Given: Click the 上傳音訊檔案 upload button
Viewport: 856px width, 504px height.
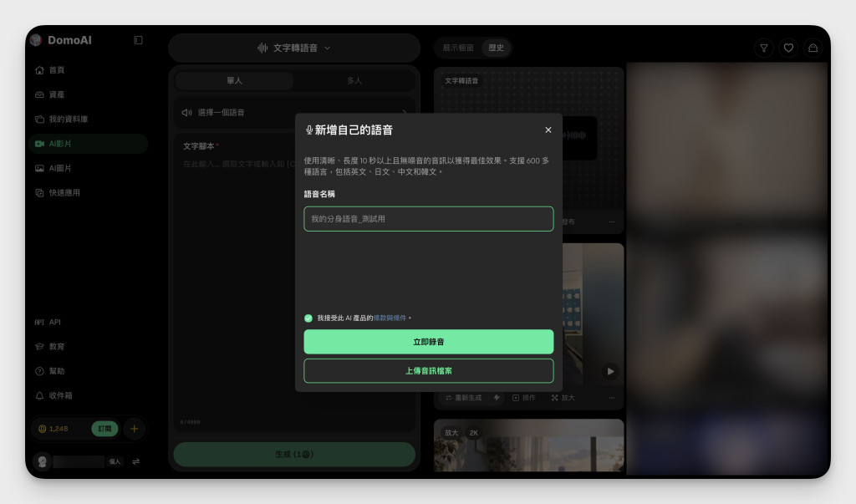Looking at the screenshot, I should coord(429,371).
